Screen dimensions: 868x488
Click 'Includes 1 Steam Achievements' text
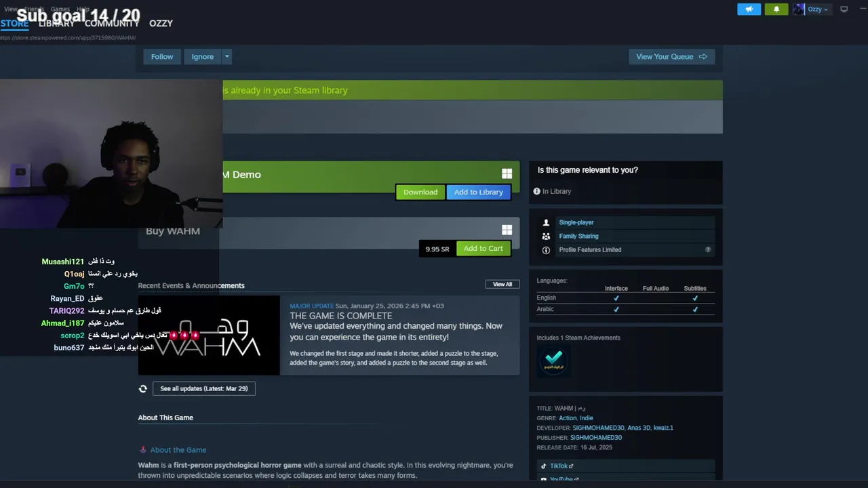coord(578,338)
